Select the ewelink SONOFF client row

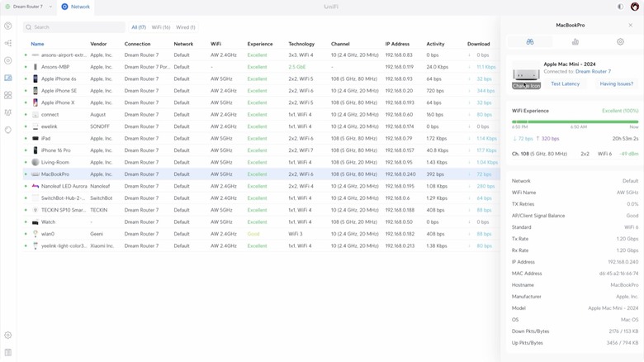pyautogui.click(x=261, y=126)
